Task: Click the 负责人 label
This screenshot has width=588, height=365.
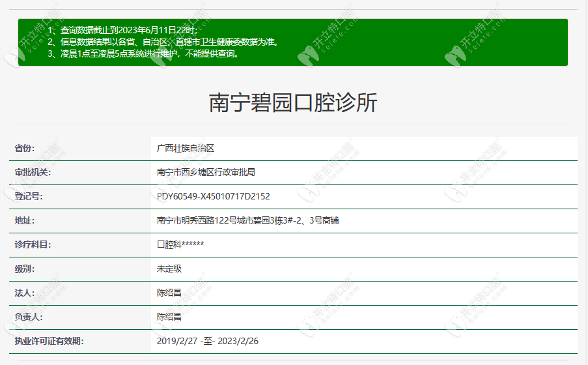Action: [x=29, y=317]
